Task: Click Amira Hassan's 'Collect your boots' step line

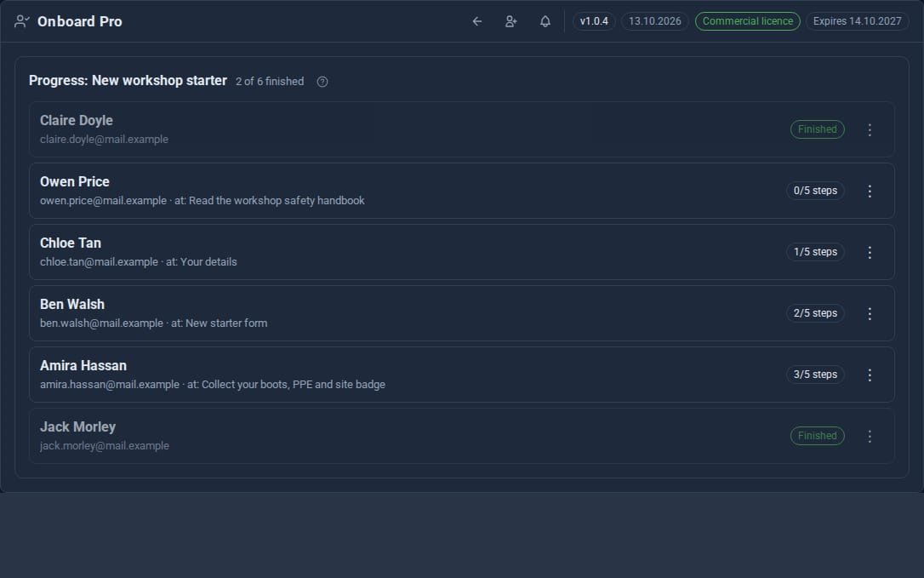Action: (x=213, y=385)
